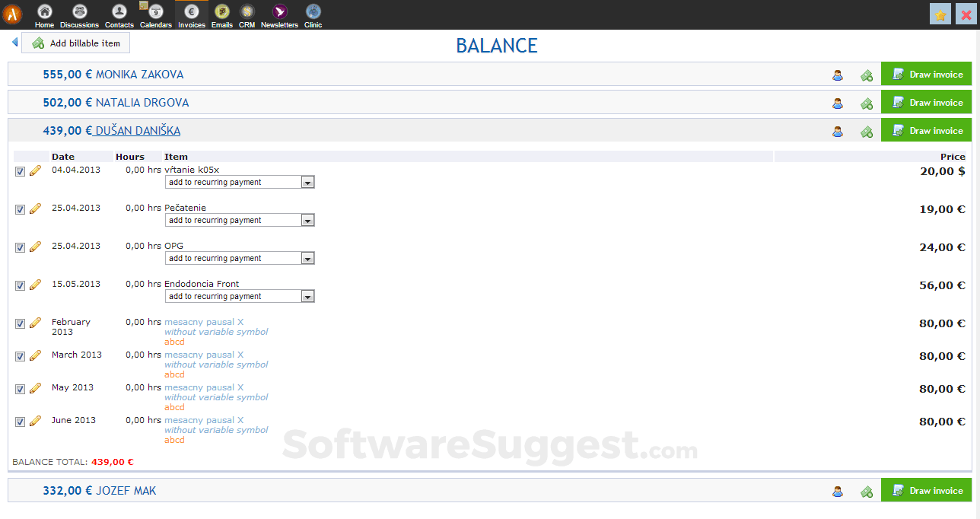980x519 pixels.
Task: Edit the OPG item with pencil icon
Action: click(x=35, y=247)
